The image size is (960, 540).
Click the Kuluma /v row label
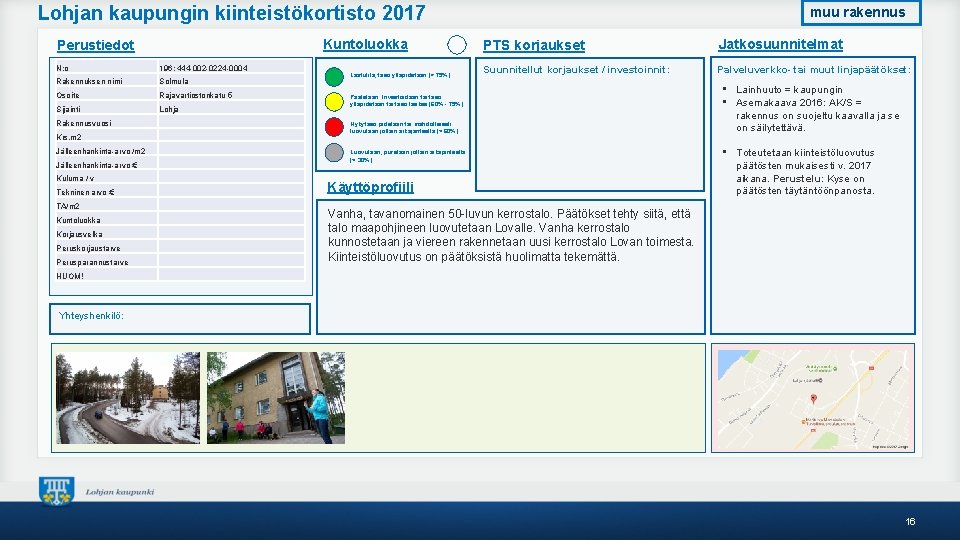point(75,178)
